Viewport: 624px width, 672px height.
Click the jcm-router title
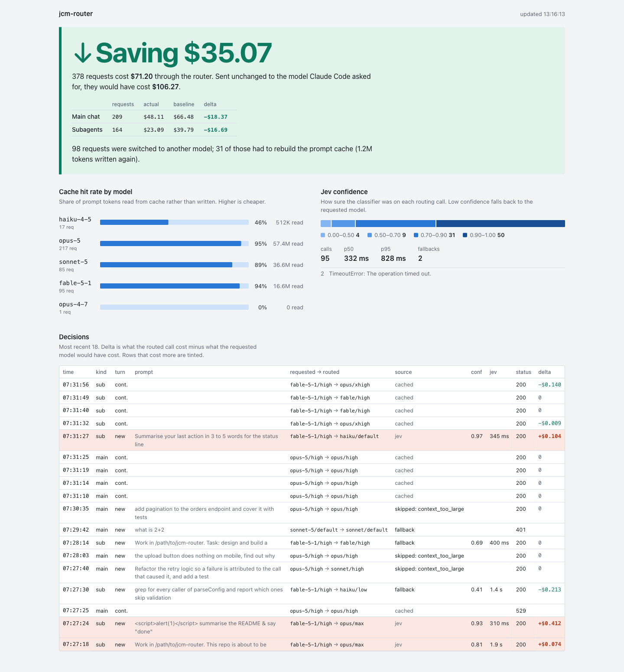[x=76, y=14]
